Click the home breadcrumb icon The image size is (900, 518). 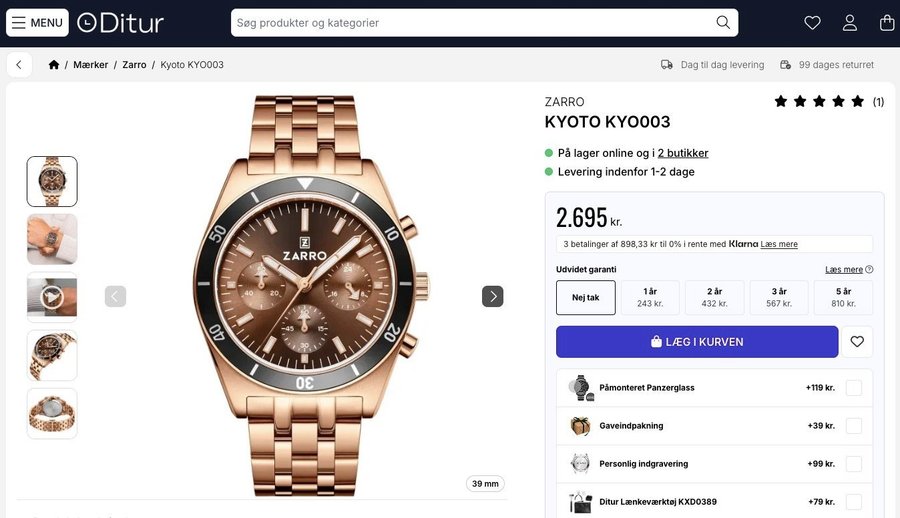[x=54, y=65]
